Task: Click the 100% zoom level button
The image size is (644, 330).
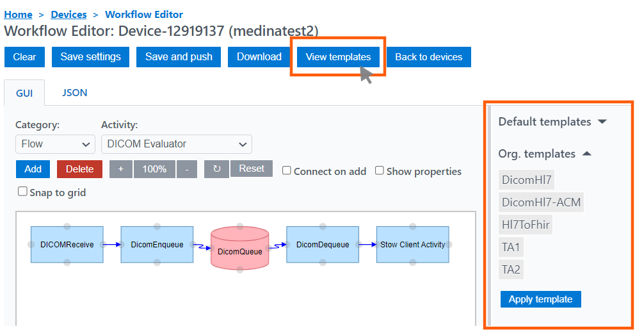Action: pos(154,169)
